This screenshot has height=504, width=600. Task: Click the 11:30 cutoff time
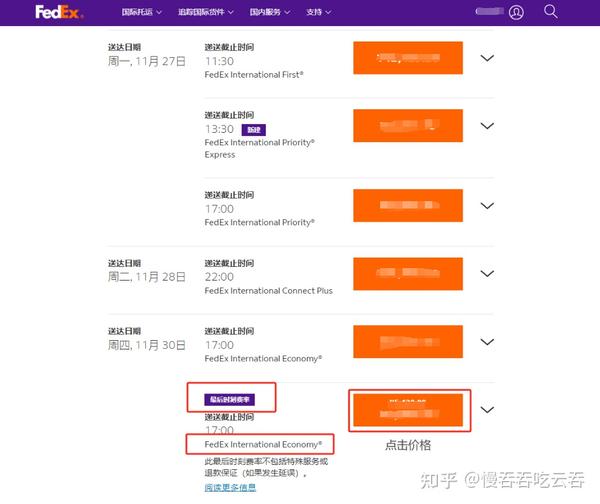point(219,61)
